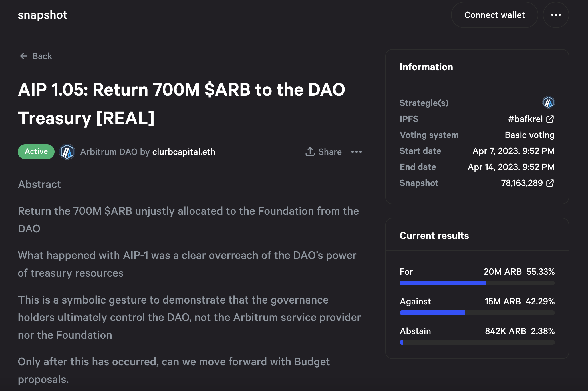Click the Abstain vote progress bar
Image resolution: width=588 pixels, height=391 pixels.
pyautogui.click(x=477, y=342)
